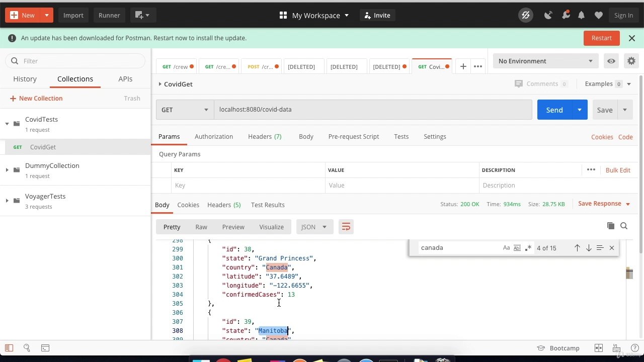Image resolution: width=644 pixels, height=362 pixels.
Task: Click the Import button
Action: pyautogui.click(x=73, y=15)
